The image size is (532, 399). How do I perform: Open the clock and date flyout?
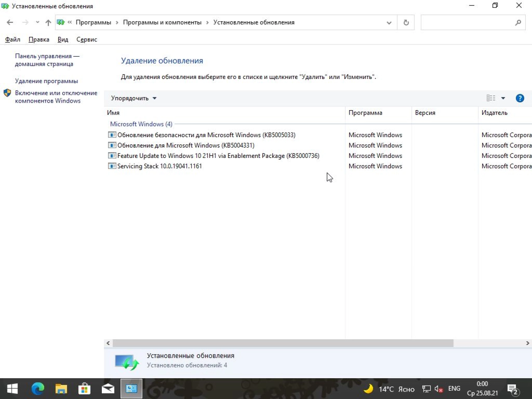[483, 389]
